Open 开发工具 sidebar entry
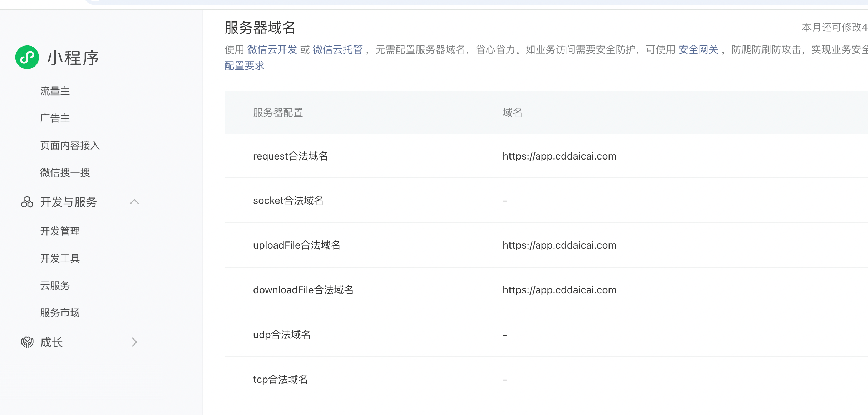Viewport: 868px width, 415px height. [60, 259]
